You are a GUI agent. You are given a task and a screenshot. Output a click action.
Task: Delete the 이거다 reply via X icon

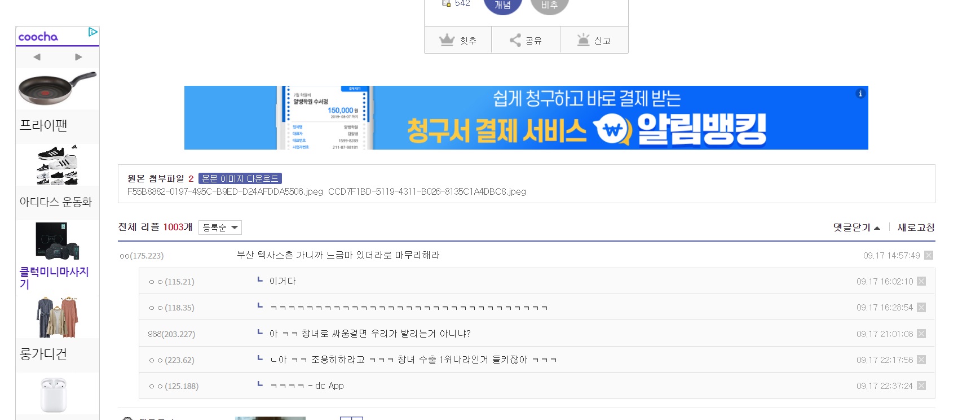921,281
